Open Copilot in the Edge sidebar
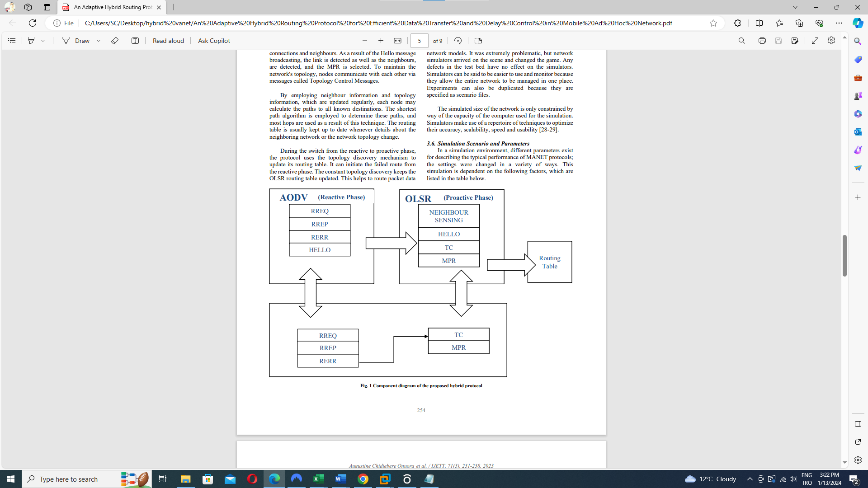 857,23
